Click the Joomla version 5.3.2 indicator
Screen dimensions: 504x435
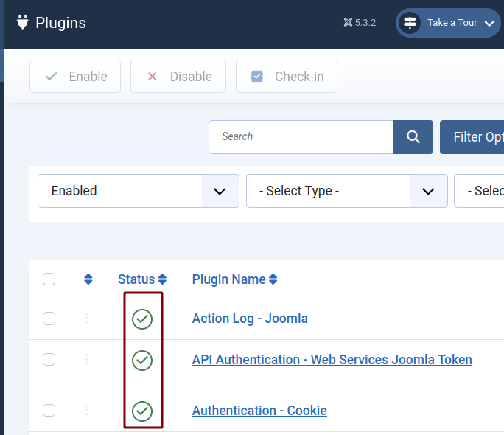click(x=360, y=23)
